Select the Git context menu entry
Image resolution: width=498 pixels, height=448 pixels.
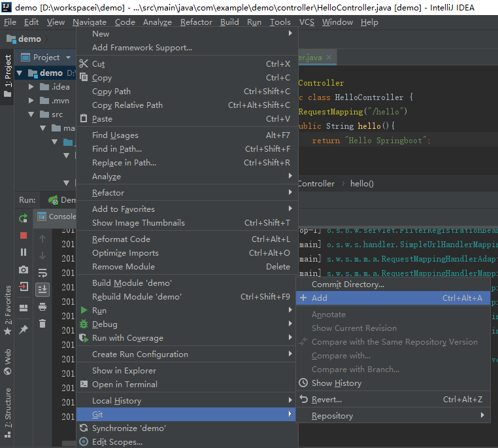tap(187, 415)
